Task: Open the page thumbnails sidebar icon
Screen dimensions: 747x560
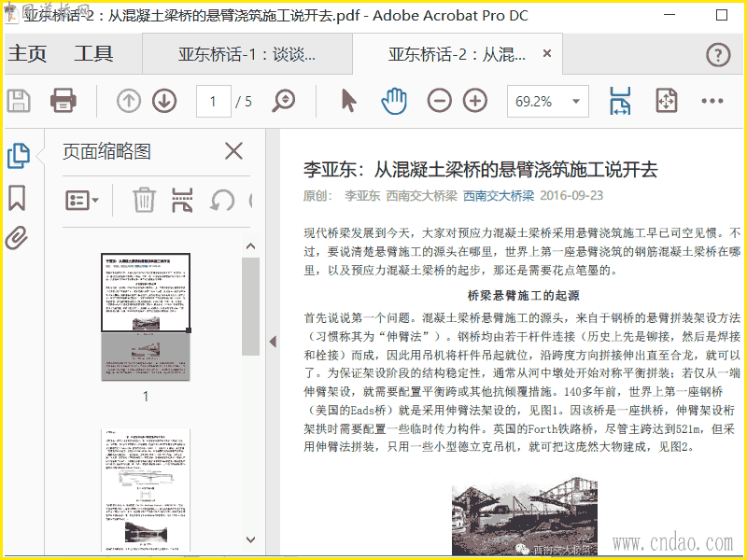Action: coord(19,156)
